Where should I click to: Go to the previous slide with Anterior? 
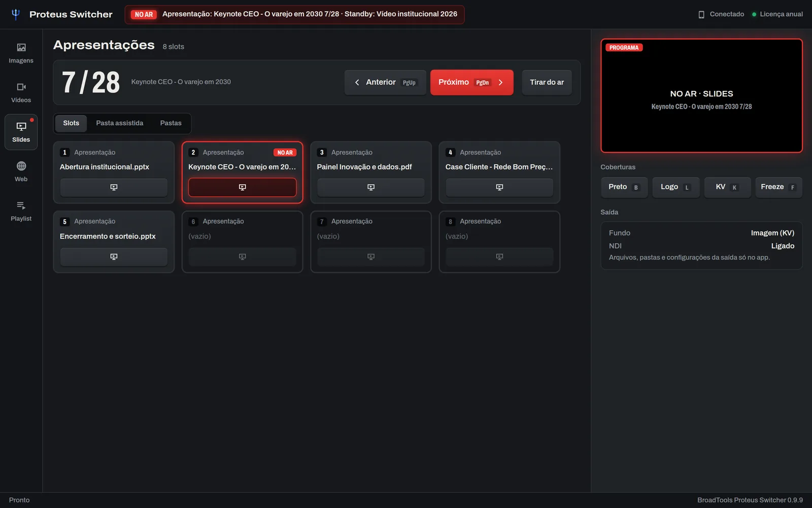(385, 82)
